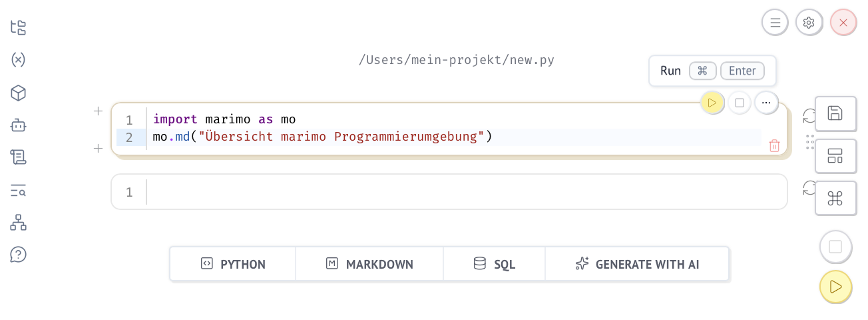Open the variables panel icon
The height and width of the screenshot is (320, 868).
click(19, 59)
